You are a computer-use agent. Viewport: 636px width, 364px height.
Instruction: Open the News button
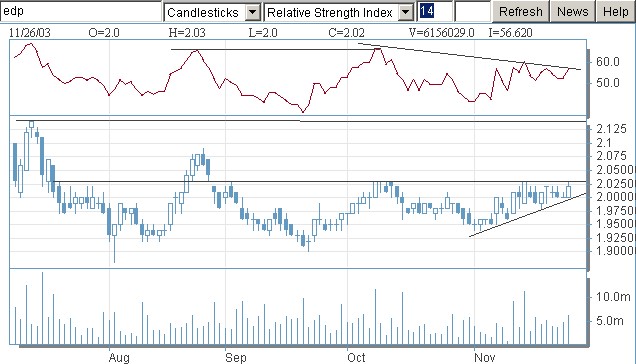(572, 11)
